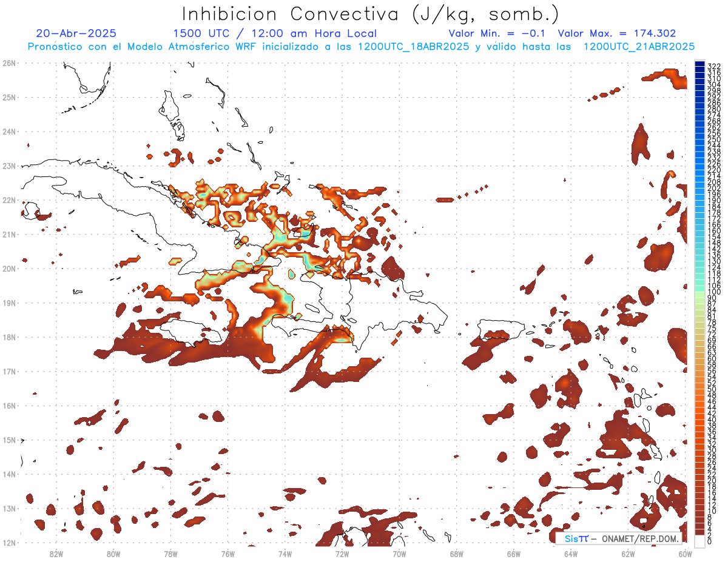The image size is (728, 562).
Task: Click the '1500 UTC / 12:00 am Hora Local' time
Action: [x=275, y=33]
